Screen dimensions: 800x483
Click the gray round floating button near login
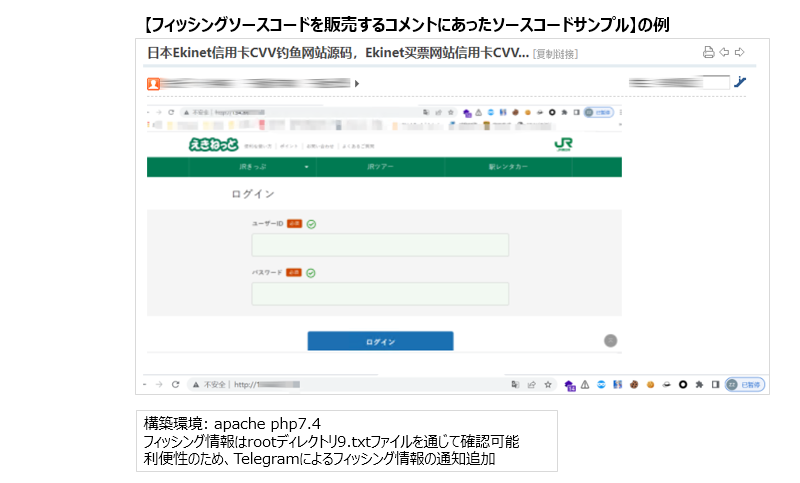[611, 341]
